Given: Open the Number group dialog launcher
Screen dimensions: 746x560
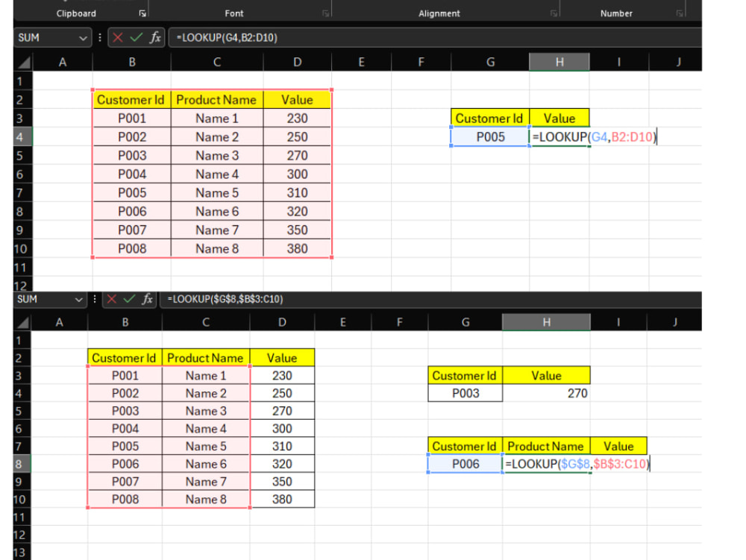Looking at the screenshot, I should pos(680,13).
